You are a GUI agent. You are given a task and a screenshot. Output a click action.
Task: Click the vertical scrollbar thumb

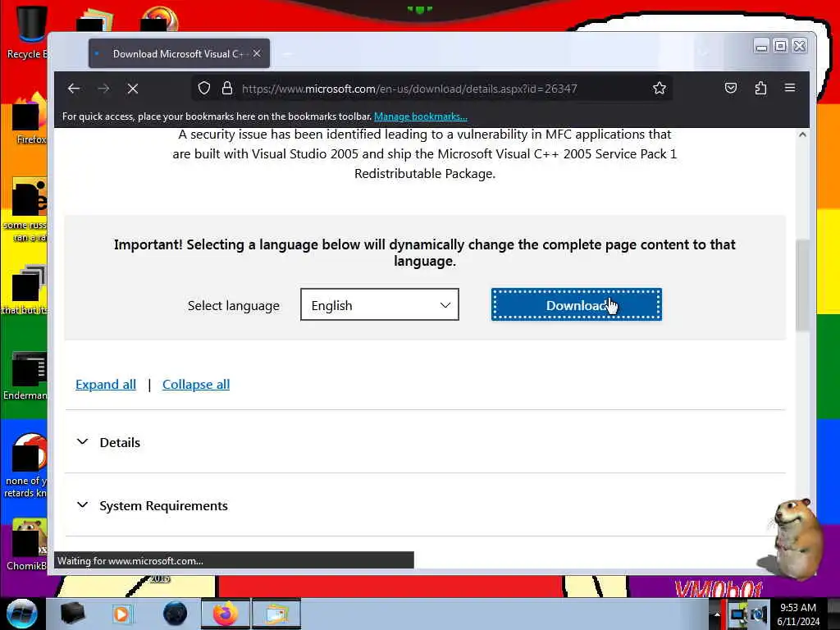click(802, 285)
